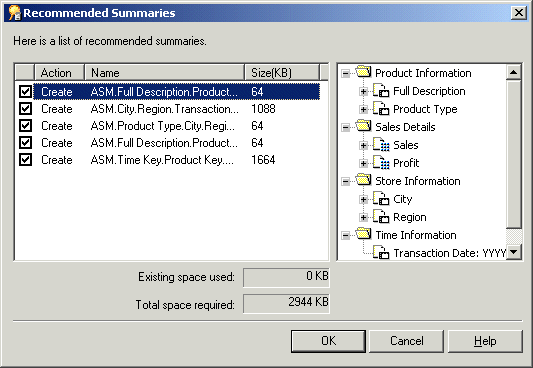
Task: Collapse the Store Information folder
Action: point(346,181)
